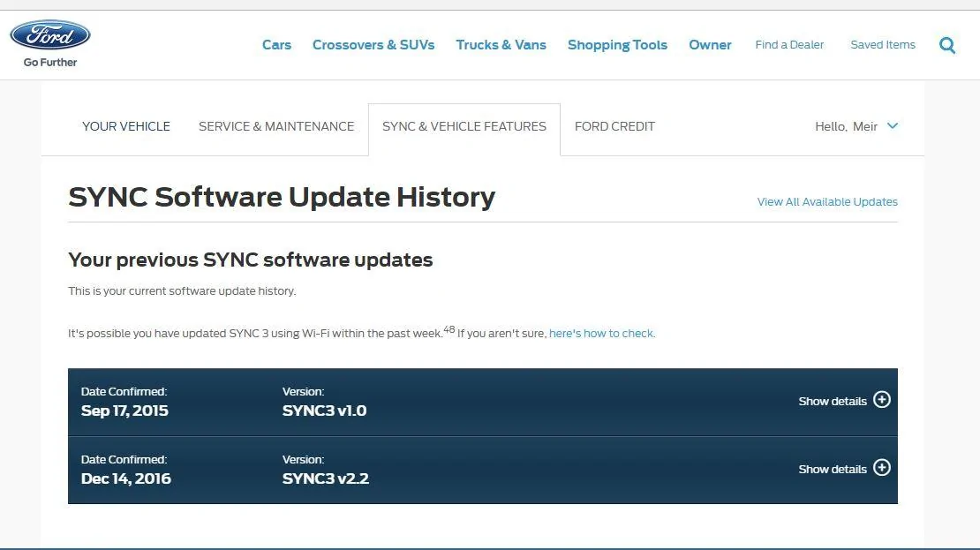Click View All Available Updates link
980x550 pixels.
[x=827, y=202]
